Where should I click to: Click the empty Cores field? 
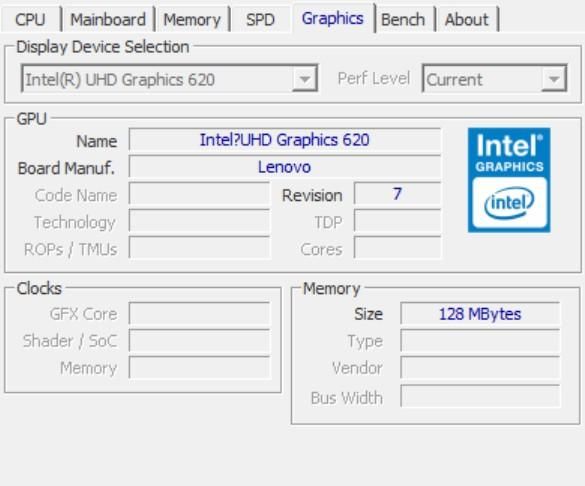pos(397,248)
